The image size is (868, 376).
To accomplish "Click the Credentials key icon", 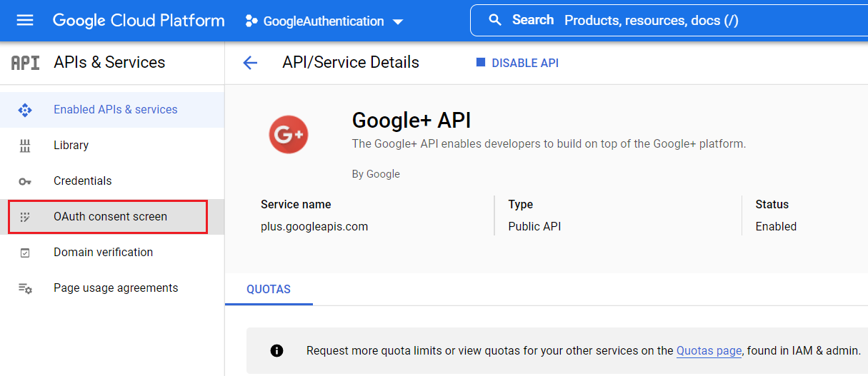I will [x=25, y=181].
